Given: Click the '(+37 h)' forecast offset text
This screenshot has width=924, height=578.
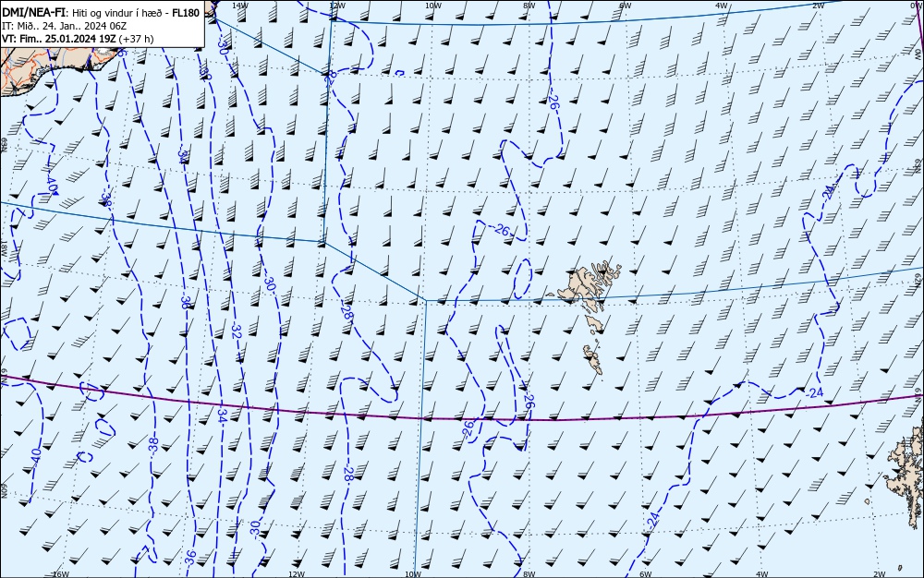Looking at the screenshot, I should click(136, 39).
